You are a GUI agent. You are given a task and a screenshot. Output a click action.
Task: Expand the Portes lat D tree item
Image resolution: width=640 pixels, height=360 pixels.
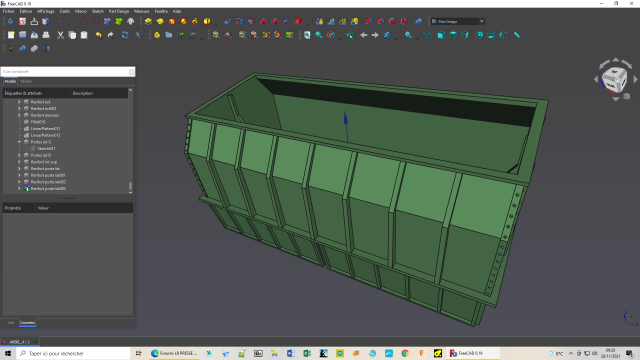19,155
